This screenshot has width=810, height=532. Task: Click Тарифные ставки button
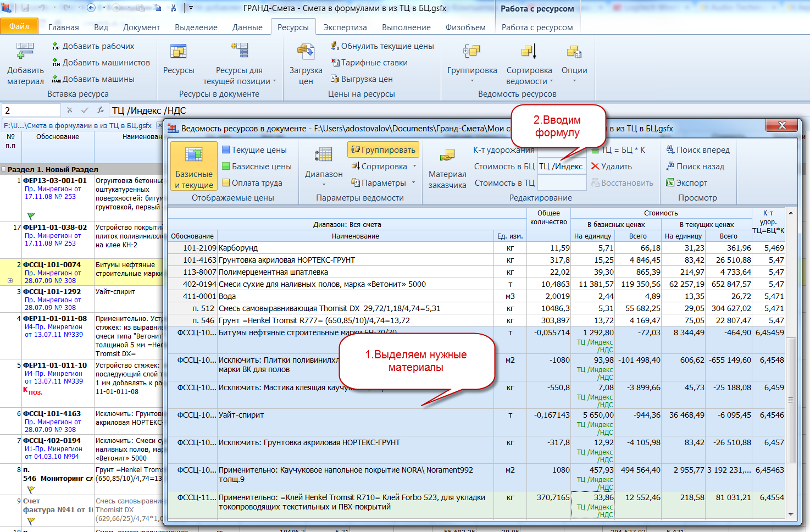tap(369, 63)
